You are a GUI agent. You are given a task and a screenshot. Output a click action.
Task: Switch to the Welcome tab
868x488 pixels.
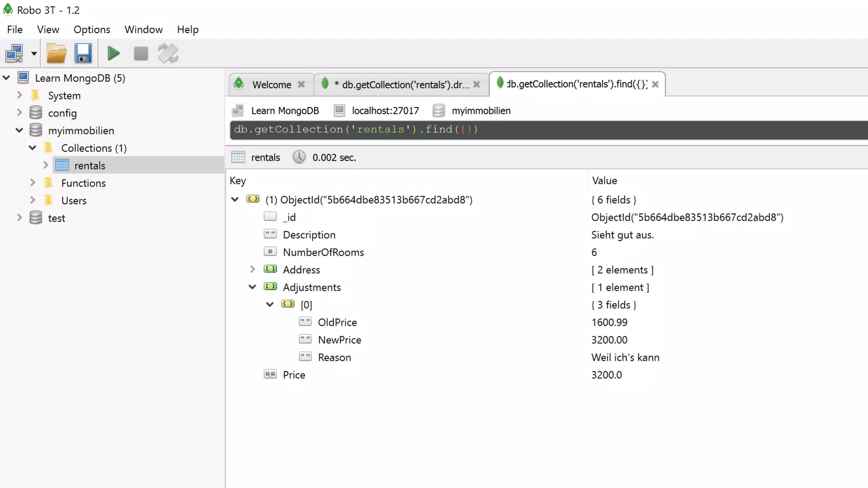point(271,85)
